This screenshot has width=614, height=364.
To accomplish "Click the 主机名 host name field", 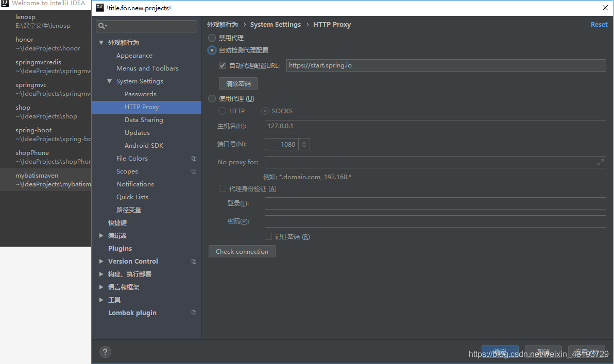I will point(435,126).
